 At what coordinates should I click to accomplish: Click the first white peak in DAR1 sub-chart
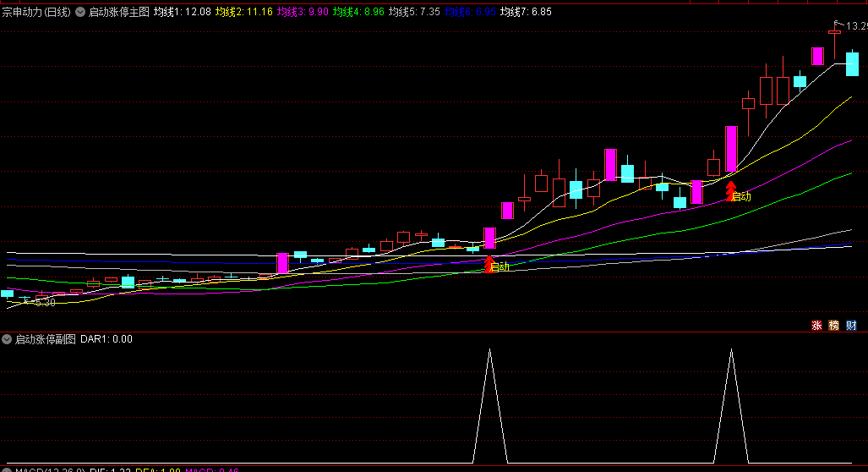click(x=489, y=351)
